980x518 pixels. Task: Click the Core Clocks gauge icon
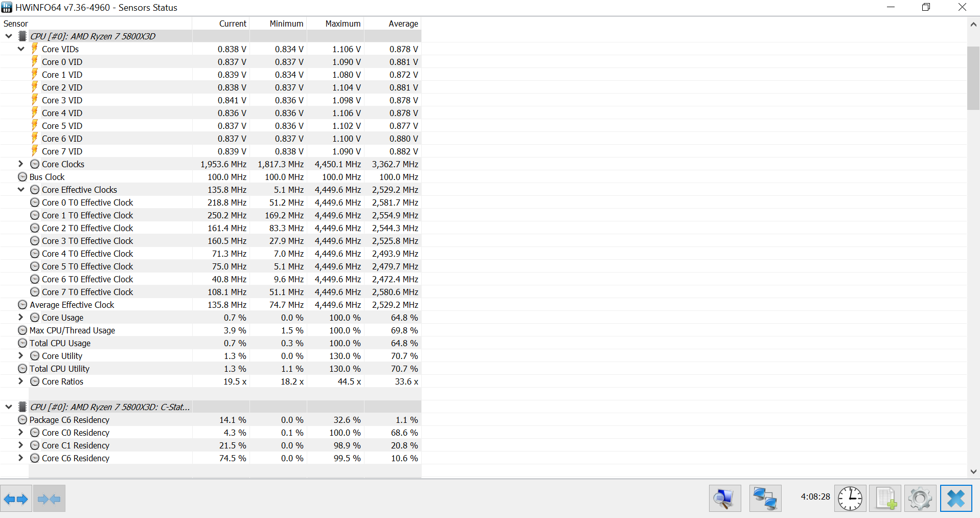pyautogui.click(x=35, y=164)
